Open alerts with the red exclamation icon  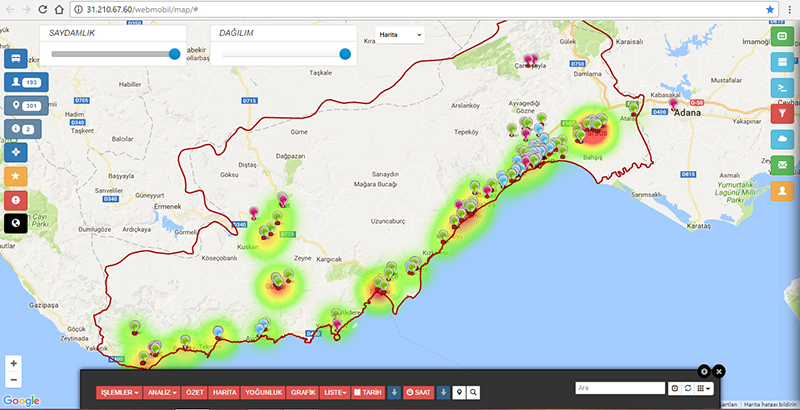pos(16,200)
